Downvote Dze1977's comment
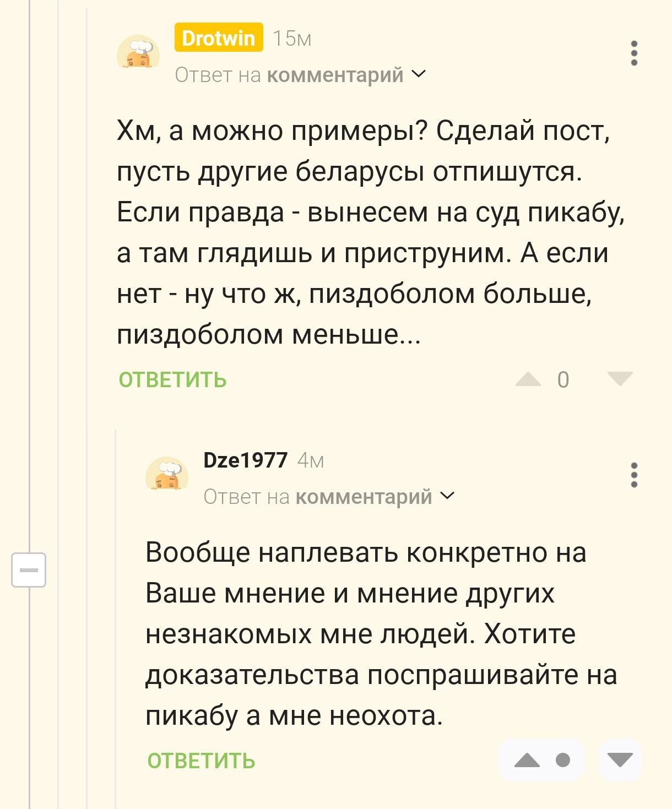Viewport: 672px width, 809px height. click(x=620, y=761)
